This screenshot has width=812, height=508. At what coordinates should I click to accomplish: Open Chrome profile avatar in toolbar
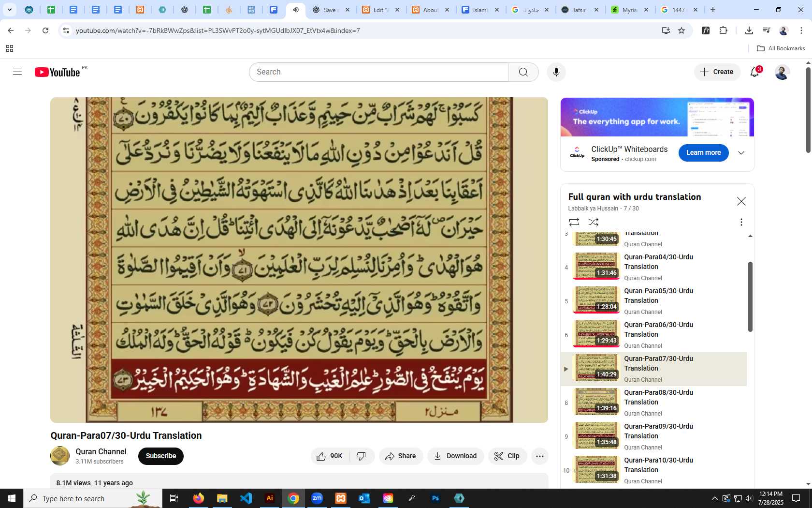point(783,30)
